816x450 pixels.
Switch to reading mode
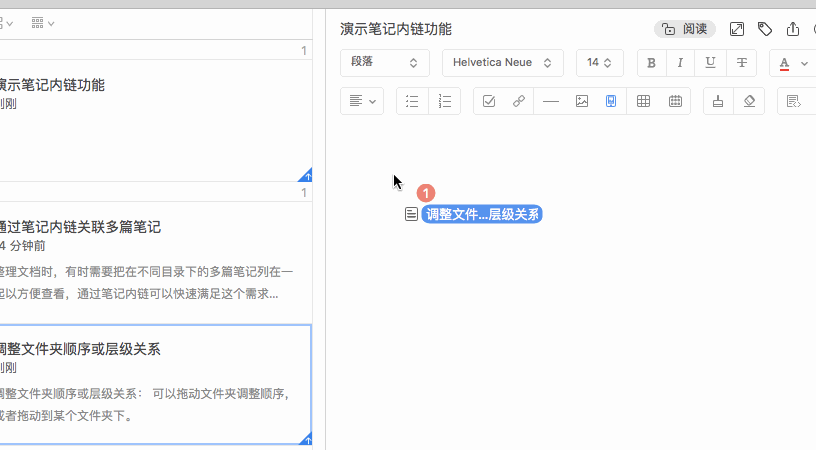pos(685,29)
